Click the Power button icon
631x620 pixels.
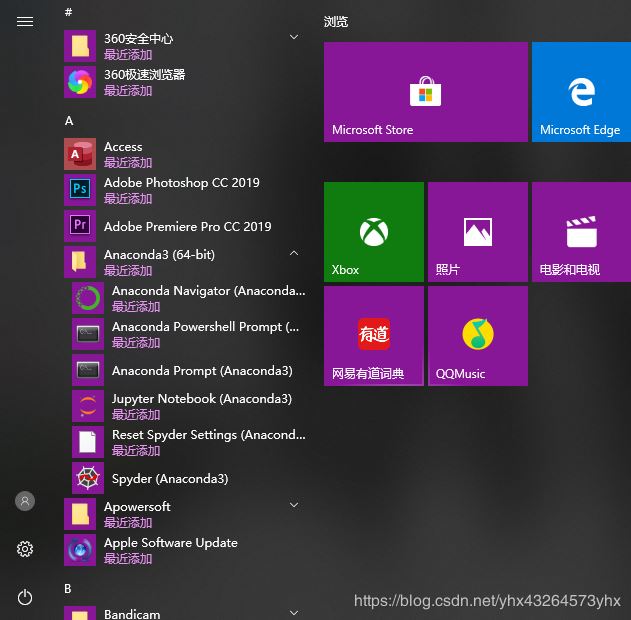click(x=25, y=597)
